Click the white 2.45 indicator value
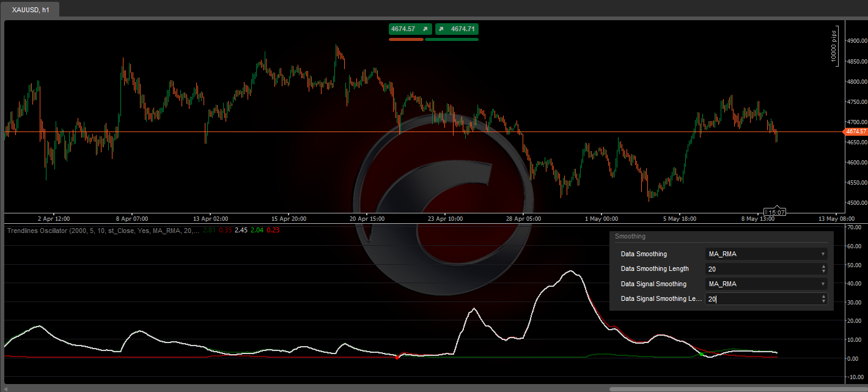868x392 pixels. [x=241, y=230]
